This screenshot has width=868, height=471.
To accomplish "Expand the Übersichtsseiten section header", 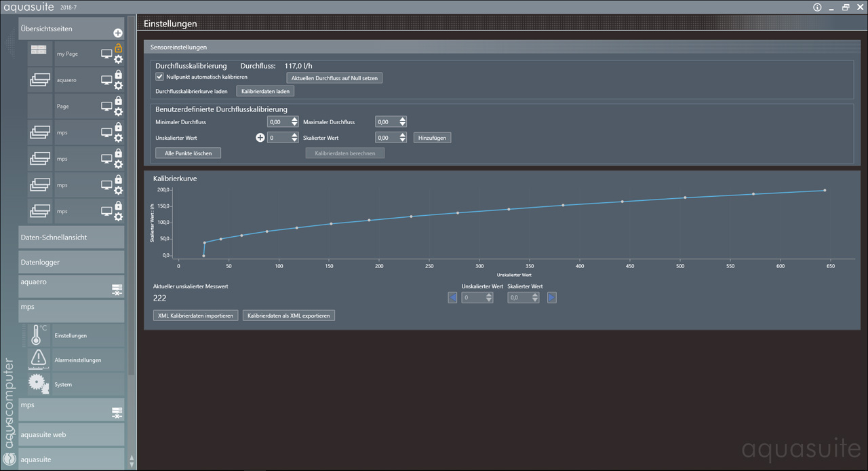I will 71,29.
